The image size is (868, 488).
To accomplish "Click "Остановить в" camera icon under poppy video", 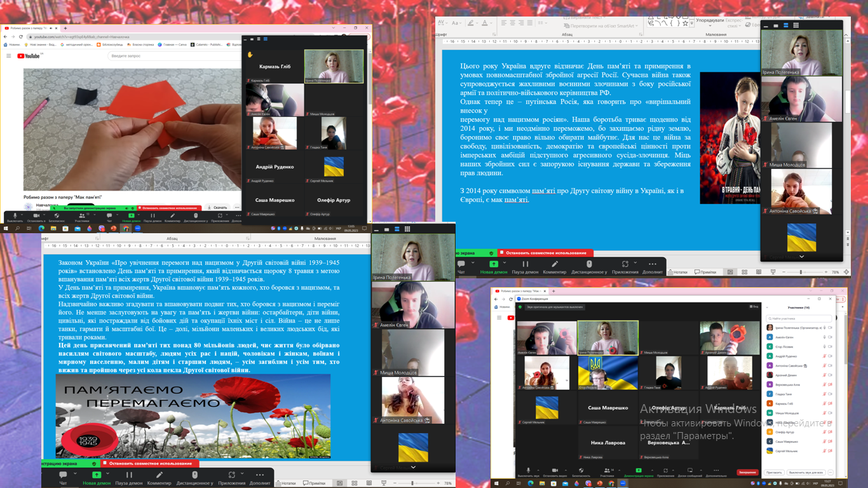I will click(35, 217).
